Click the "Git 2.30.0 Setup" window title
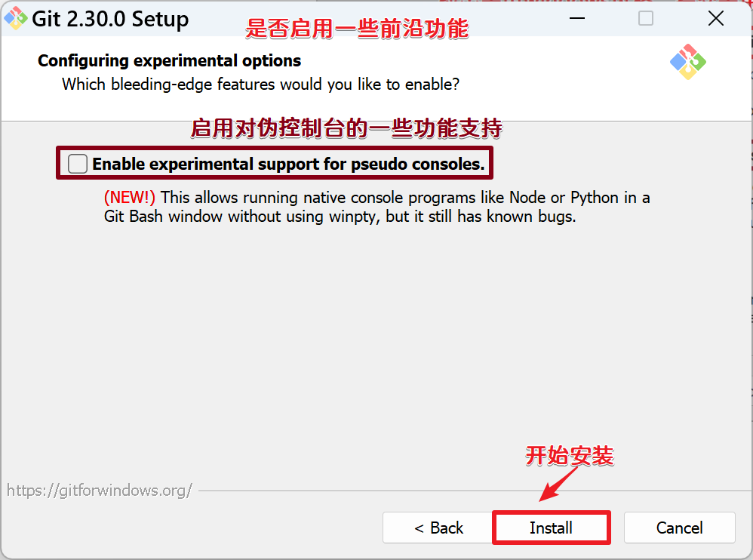This screenshot has width=753, height=560. [x=110, y=19]
